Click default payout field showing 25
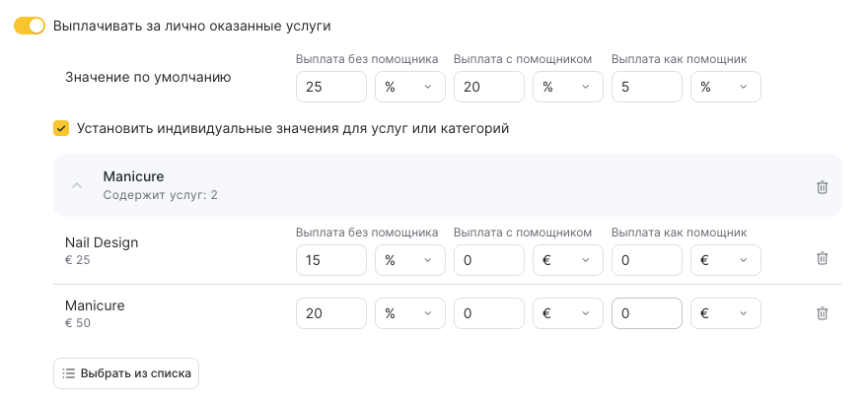This screenshot has width=868, height=401. click(330, 87)
